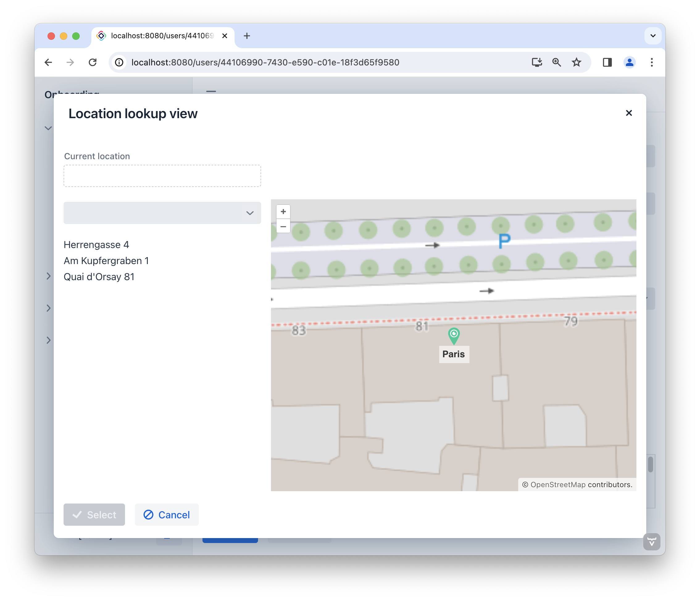This screenshot has width=700, height=601.
Task: Select Am Kupfergraben 1 list item
Action: pyautogui.click(x=106, y=261)
